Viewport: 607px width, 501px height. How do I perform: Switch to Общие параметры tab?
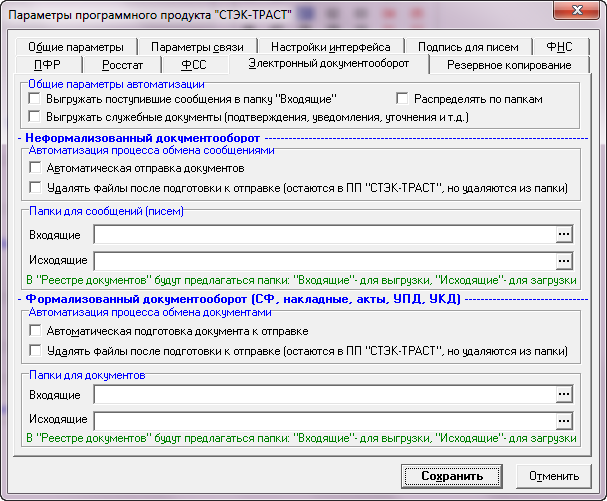tap(76, 47)
